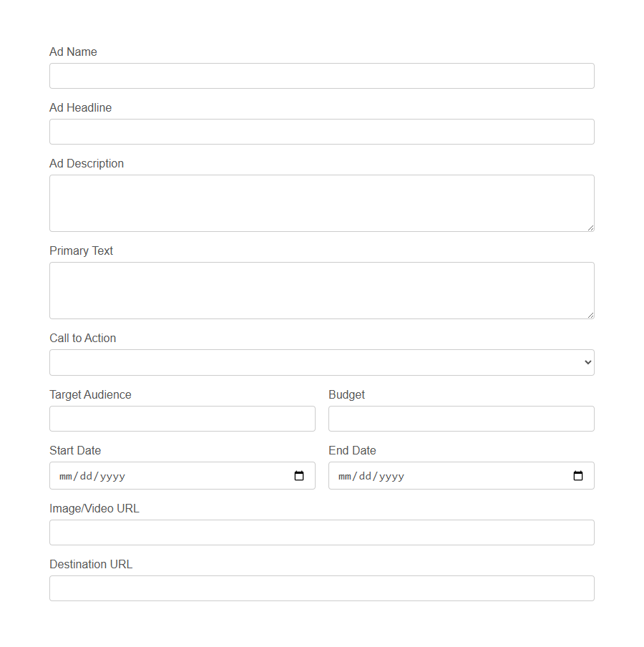Focus the Ad Headline input
The width and height of the screenshot is (644, 647).
click(322, 131)
